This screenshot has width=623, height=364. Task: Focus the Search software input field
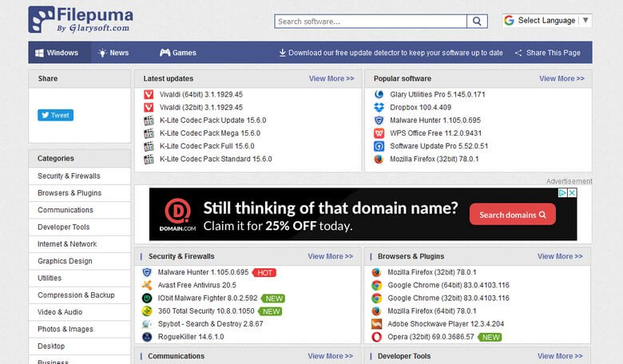pyautogui.click(x=370, y=22)
